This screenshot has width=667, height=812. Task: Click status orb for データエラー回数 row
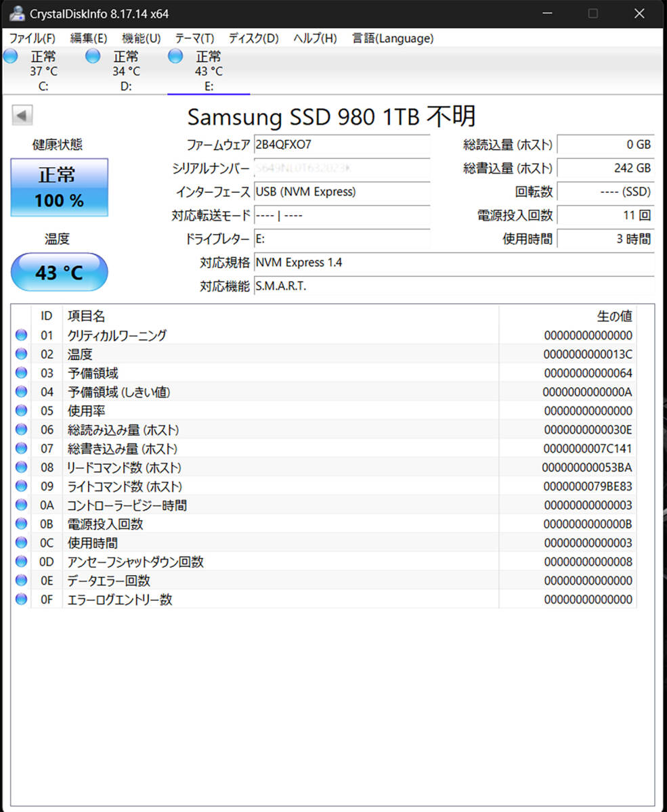coord(21,581)
